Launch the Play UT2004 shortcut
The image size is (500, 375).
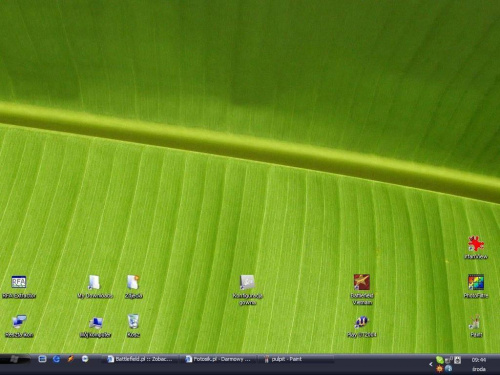tap(362, 326)
